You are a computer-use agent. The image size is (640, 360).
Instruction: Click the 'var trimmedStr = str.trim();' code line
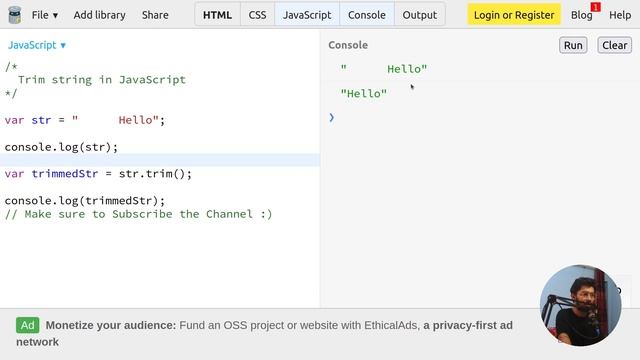point(98,174)
